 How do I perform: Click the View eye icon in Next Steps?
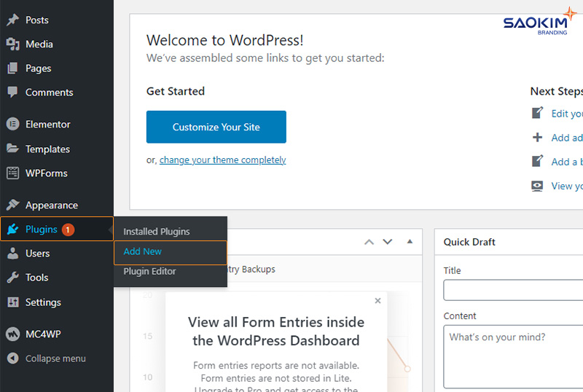(537, 186)
